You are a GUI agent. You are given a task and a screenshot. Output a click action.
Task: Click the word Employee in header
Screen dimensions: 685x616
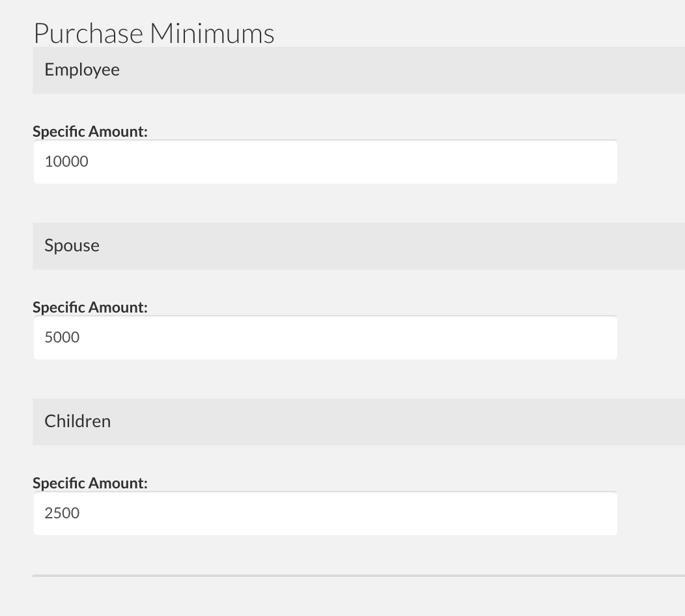pyautogui.click(x=82, y=70)
